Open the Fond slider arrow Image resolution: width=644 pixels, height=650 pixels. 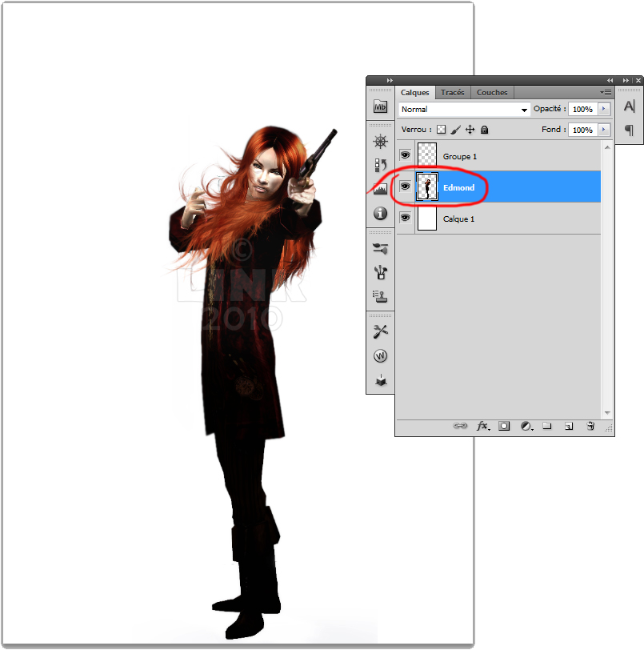point(604,130)
